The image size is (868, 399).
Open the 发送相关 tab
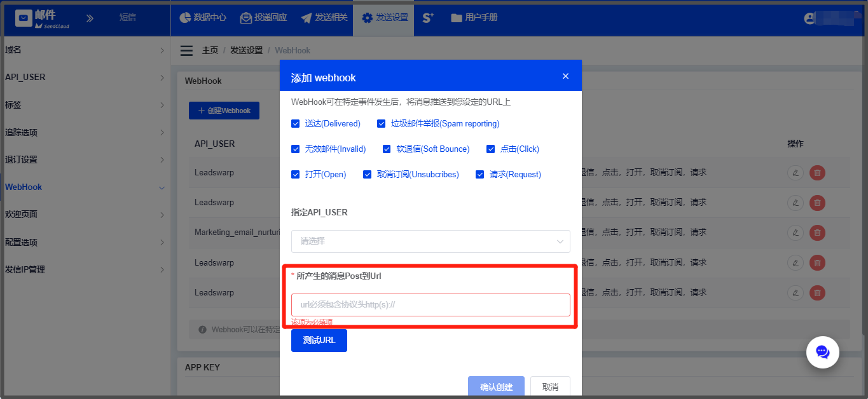(x=324, y=18)
